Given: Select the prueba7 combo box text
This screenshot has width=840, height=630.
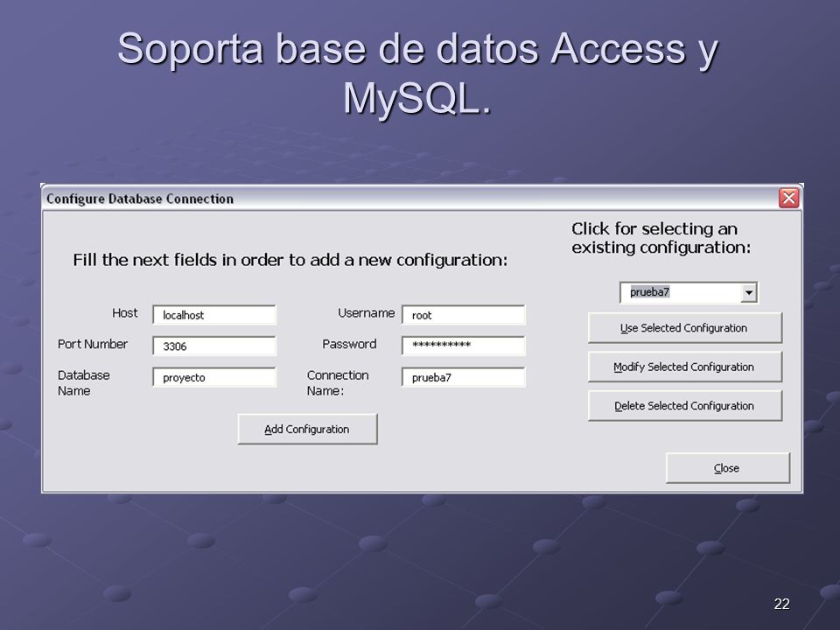Looking at the screenshot, I should [x=649, y=292].
